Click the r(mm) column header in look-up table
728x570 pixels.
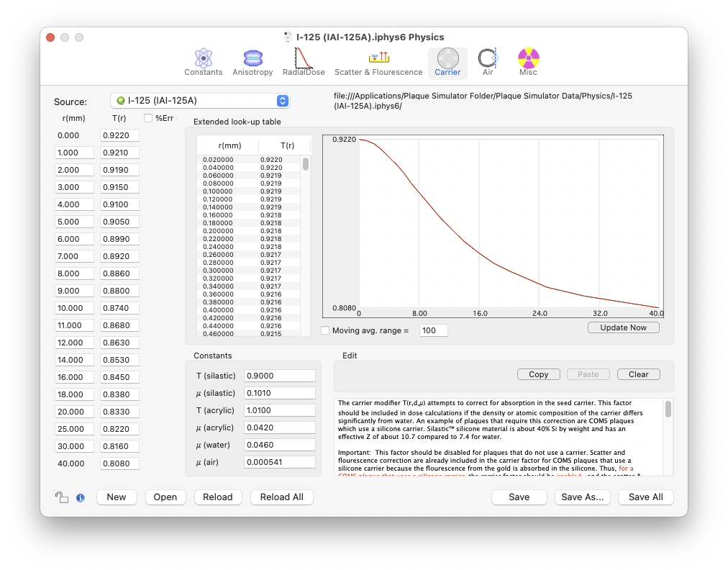point(229,145)
